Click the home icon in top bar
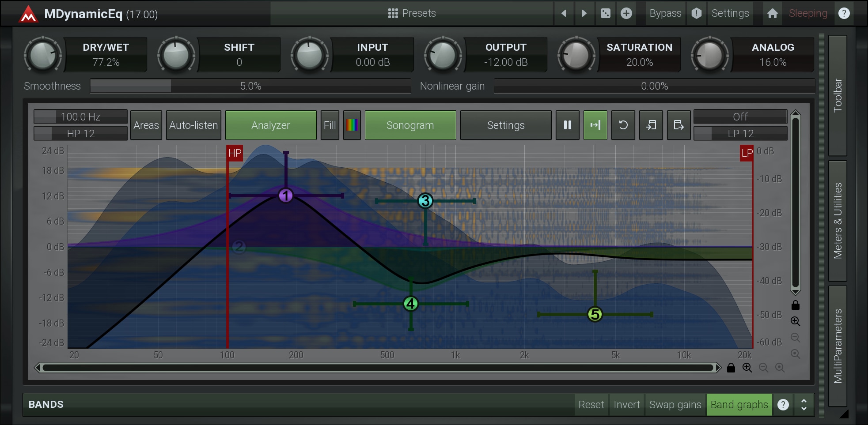 (772, 13)
